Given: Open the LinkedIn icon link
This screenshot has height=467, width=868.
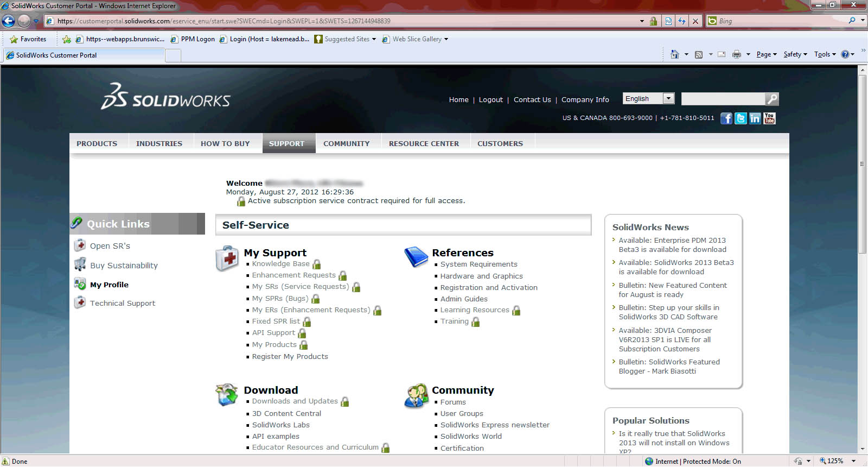Looking at the screenshot, I should pos(755,118).
